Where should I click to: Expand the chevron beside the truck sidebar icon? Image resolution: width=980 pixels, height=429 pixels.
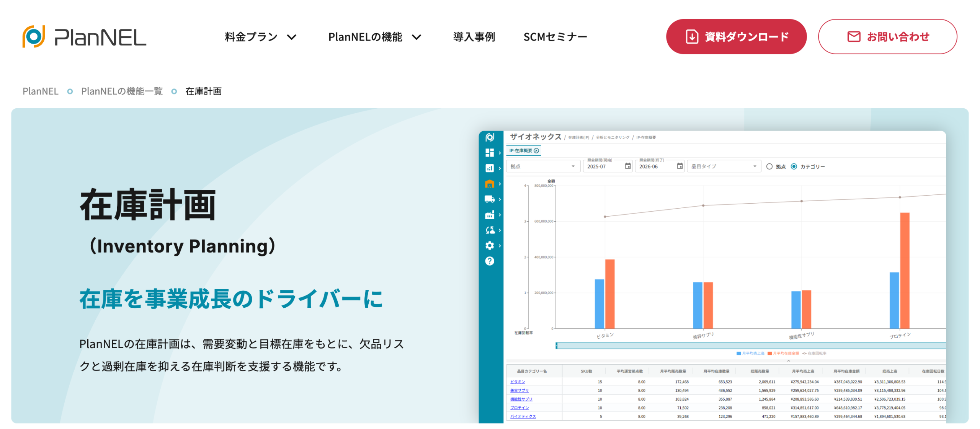click(500, 199)
